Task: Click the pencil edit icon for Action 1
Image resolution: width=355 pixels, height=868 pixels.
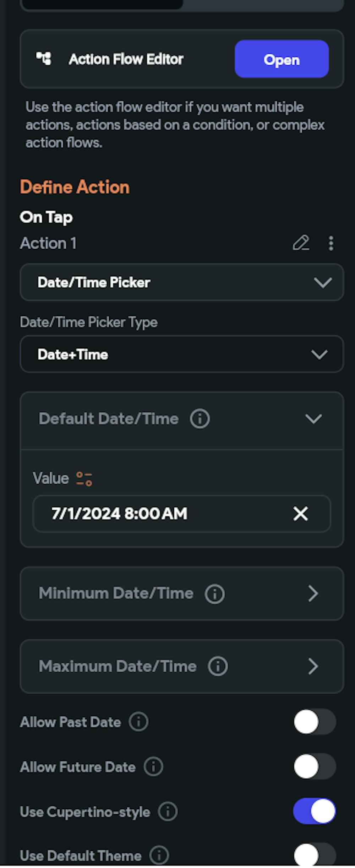Action: pyautogui.click(x=301, y=243)
